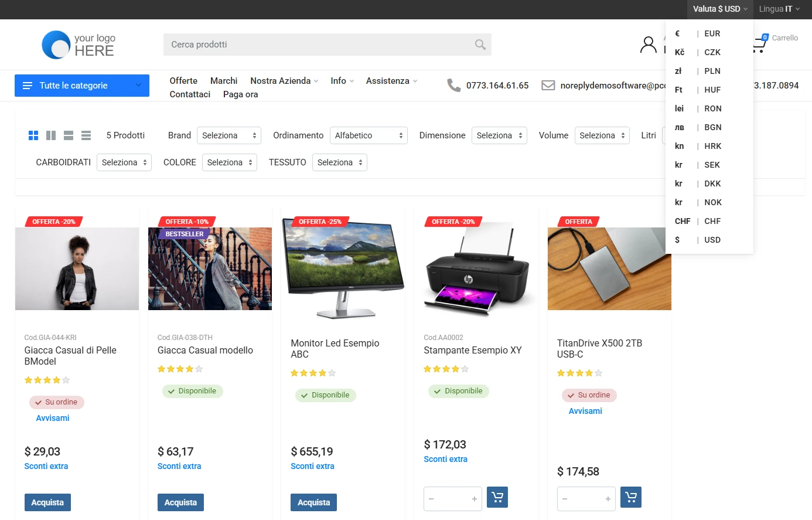The image size is (812, 520).
Task: Select BGN currency
Action: [x=709, y=127]
